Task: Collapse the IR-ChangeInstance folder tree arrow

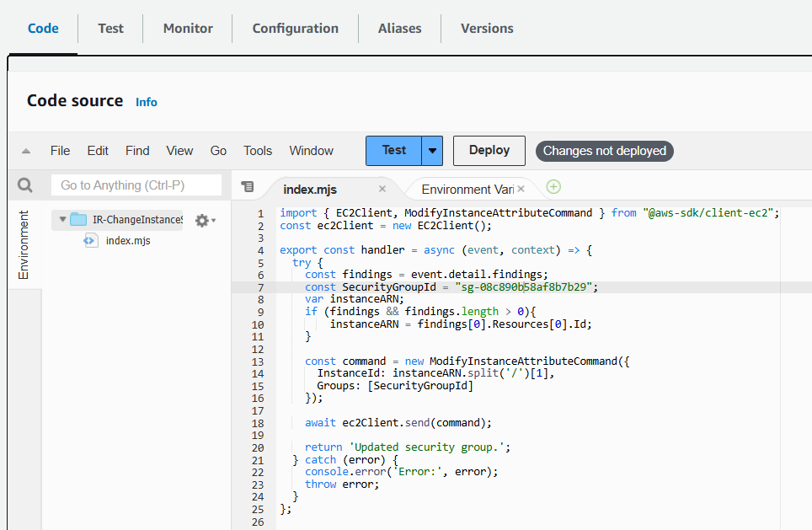Action: pos(62,219)
